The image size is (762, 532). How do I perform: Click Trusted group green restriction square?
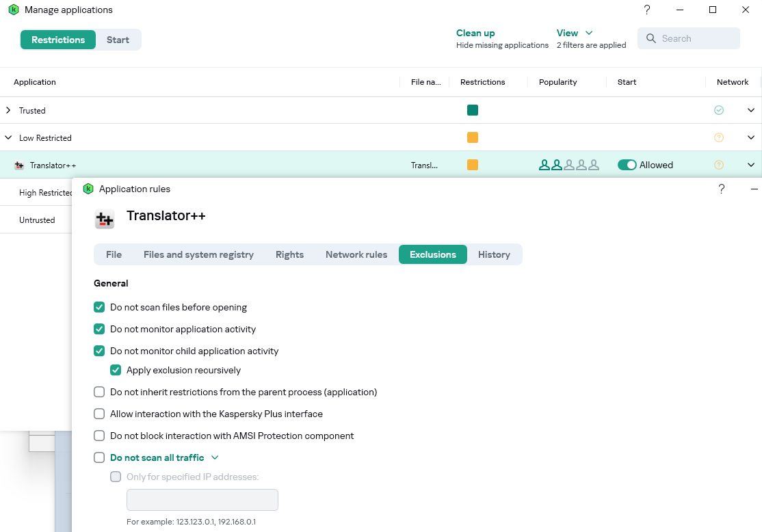point(473,110)
